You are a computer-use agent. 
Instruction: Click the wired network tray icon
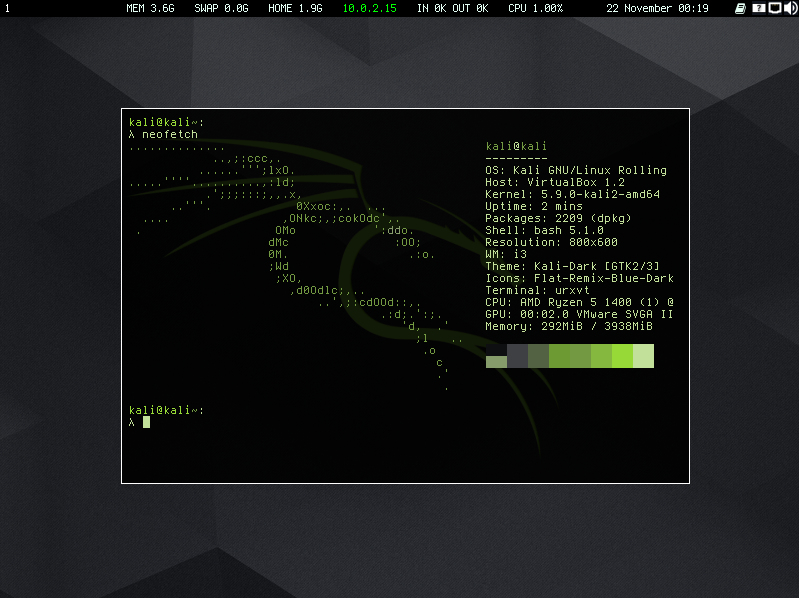(x=774, y=8)
